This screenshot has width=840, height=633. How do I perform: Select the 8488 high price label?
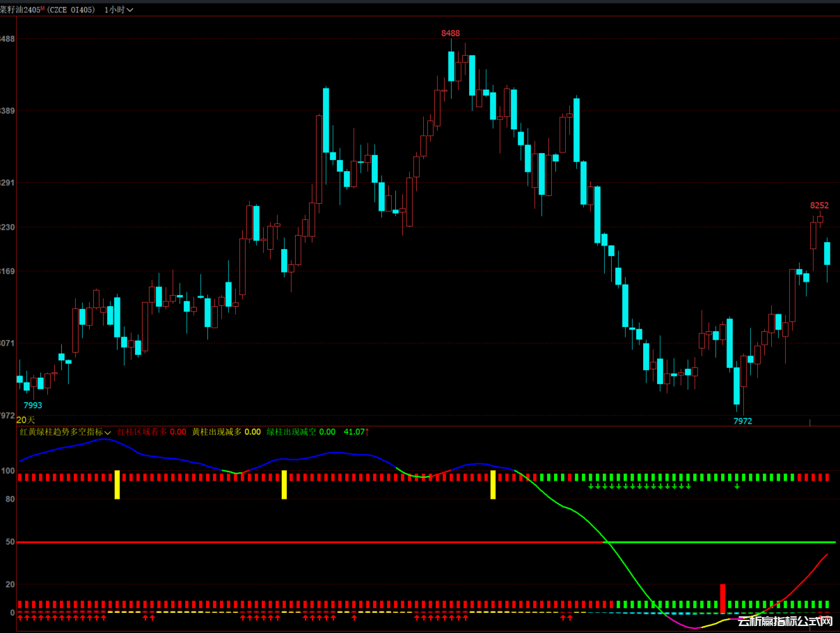pos(450,33)
